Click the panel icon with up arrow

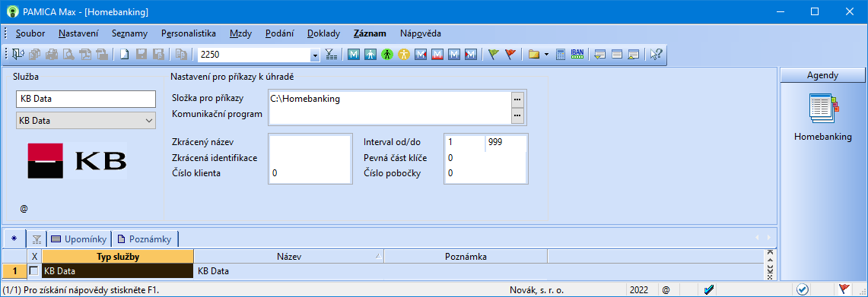[634, 54]
